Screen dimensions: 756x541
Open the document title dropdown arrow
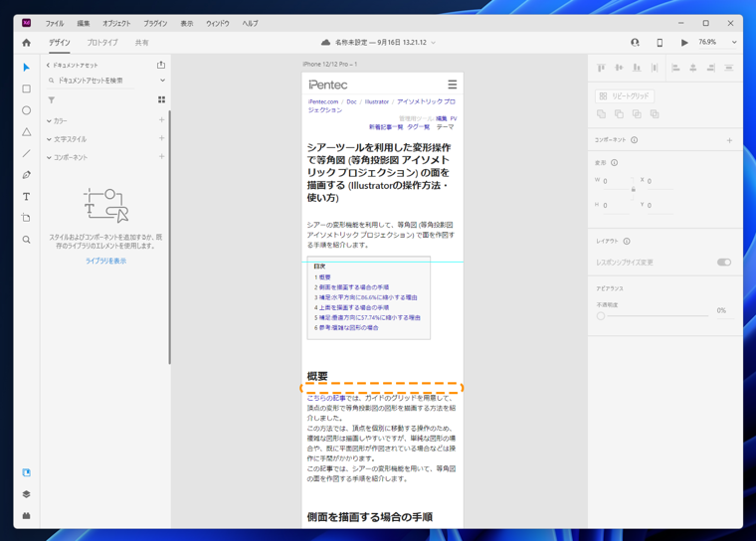pos(433,43)
